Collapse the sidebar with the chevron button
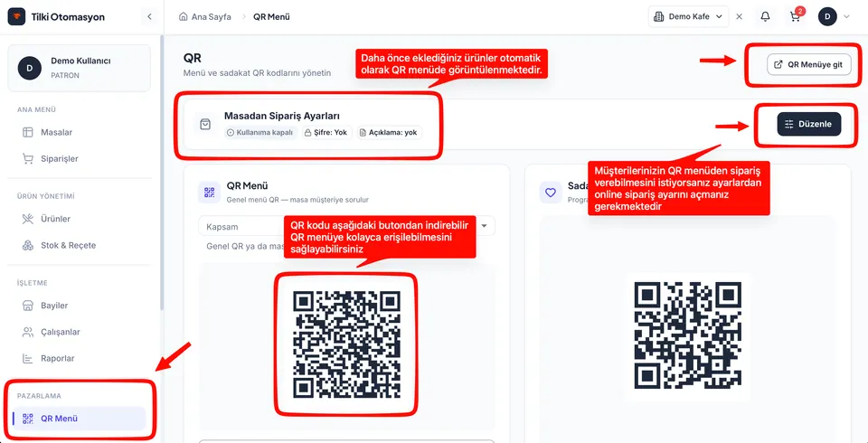868x443 pixels. (149, 16)
